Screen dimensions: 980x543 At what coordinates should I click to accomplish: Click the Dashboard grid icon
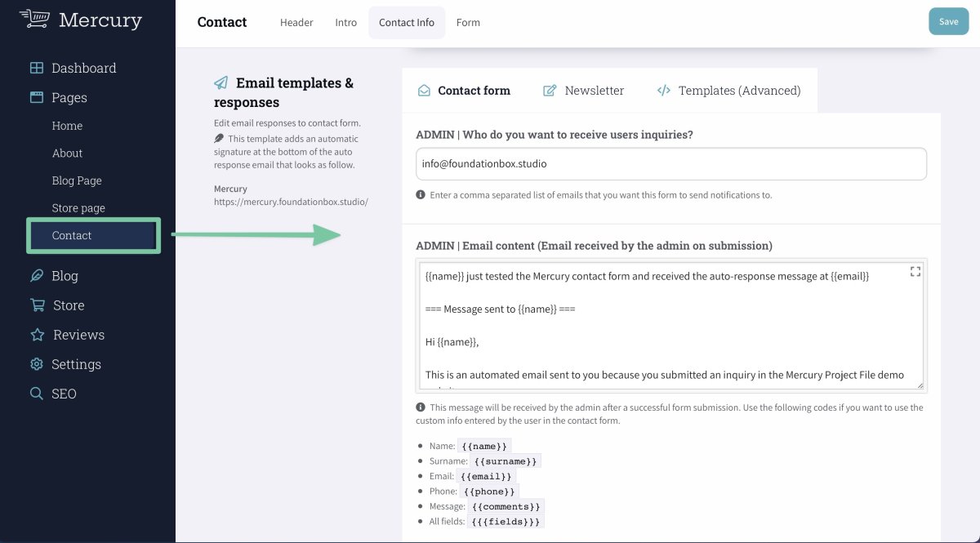(37, 69)
